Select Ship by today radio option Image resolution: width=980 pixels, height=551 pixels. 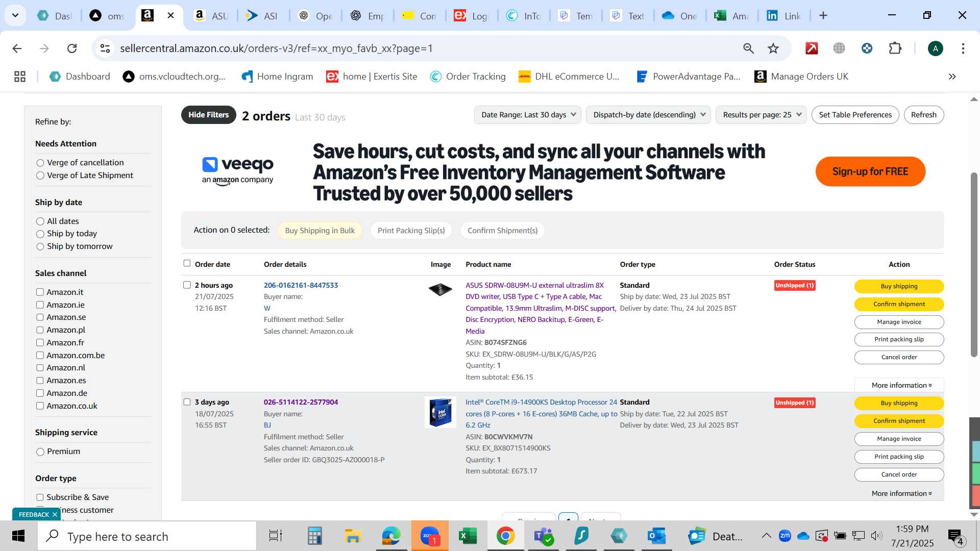(40, 234)
